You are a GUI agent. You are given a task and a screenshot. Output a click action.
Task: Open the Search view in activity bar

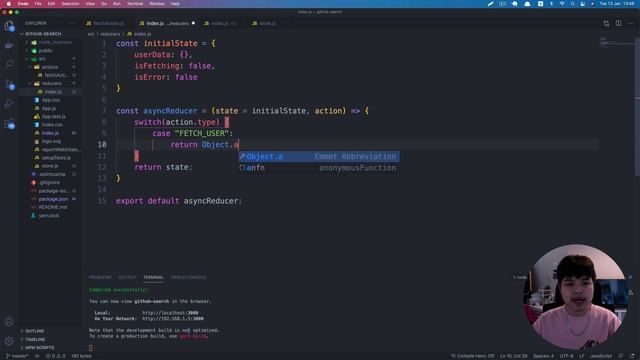(9, 64)
